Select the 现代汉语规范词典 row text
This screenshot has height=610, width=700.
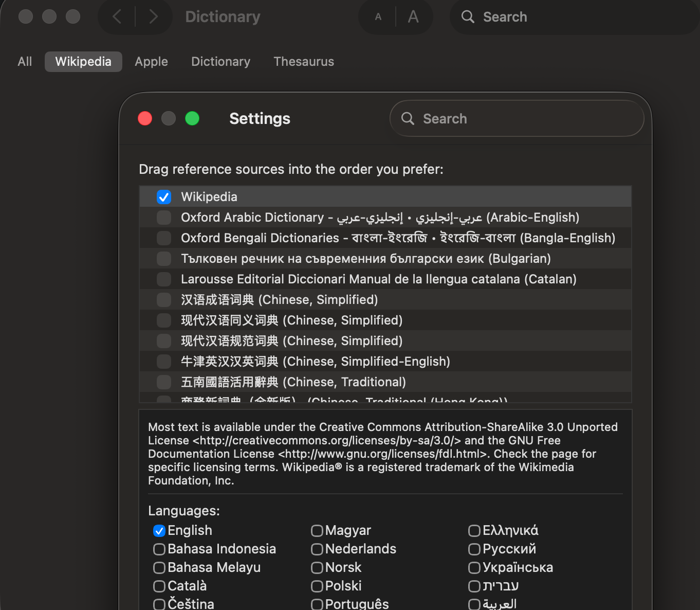point(292,341)
